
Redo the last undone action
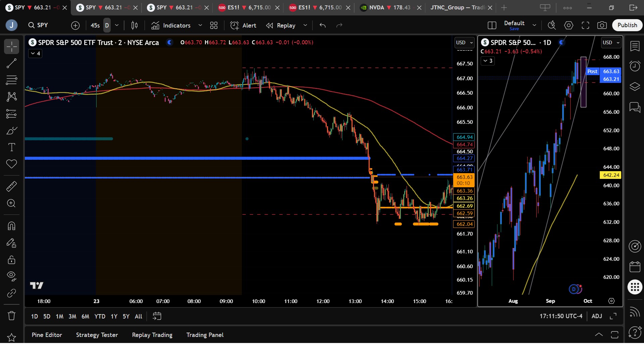[339, 25]
